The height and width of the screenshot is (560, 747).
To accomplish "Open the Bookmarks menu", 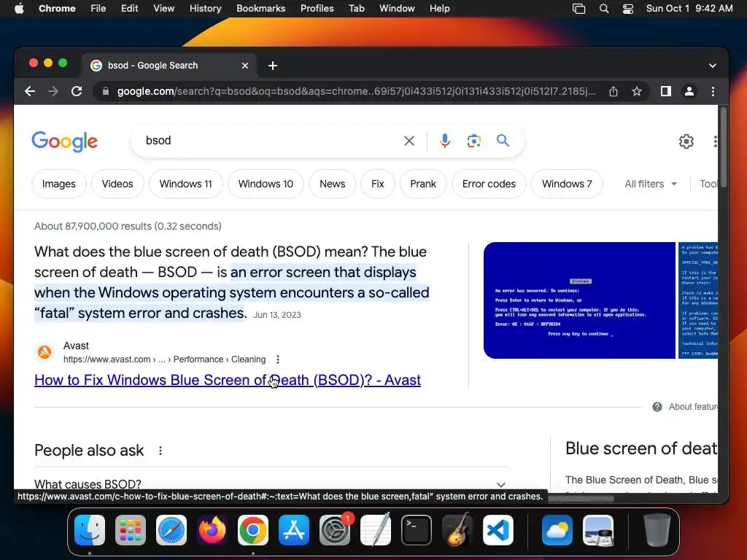I will (x=260, y=9).
